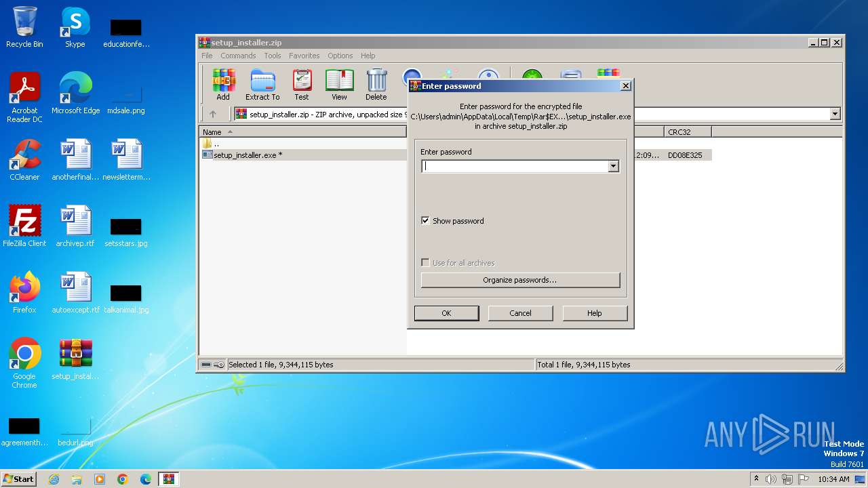
Task: Open Chrome from the taskbar
Action: click(x=123, y=479)
